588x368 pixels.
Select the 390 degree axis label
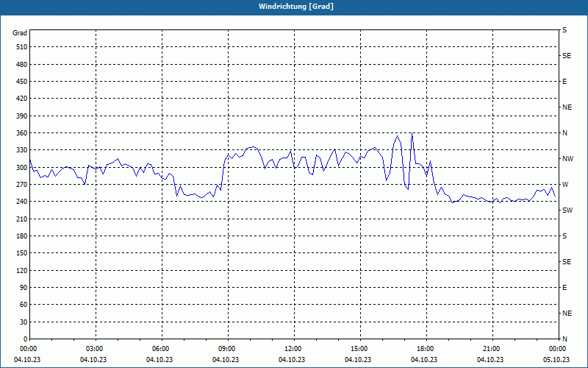(22, 116)
